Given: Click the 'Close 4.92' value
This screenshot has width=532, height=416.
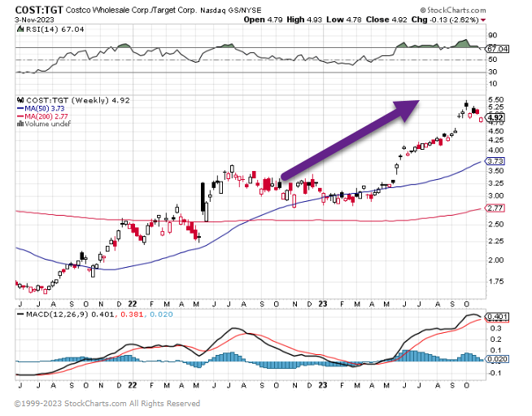Looking at the screenshot, I should [386, 20].
